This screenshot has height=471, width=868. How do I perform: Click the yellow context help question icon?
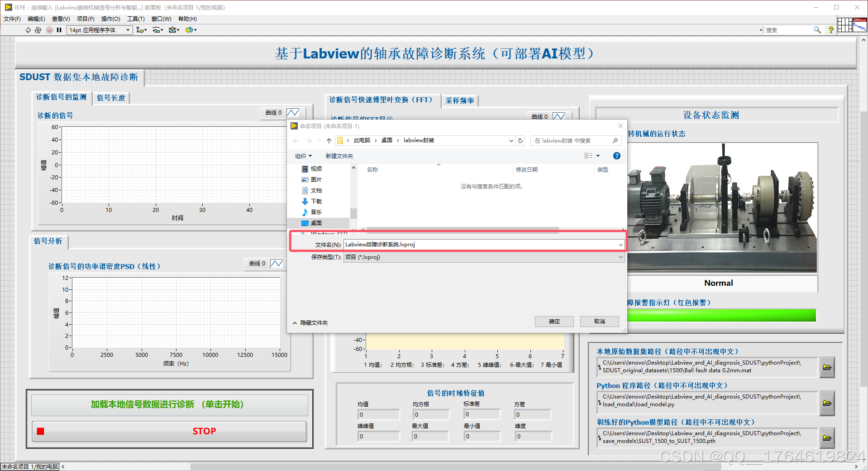click(831, 30)
